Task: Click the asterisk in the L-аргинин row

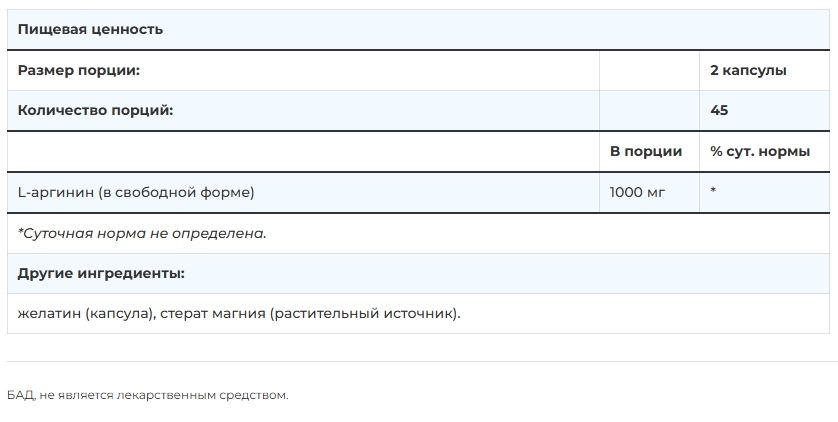Action: [x=714, y=191]
